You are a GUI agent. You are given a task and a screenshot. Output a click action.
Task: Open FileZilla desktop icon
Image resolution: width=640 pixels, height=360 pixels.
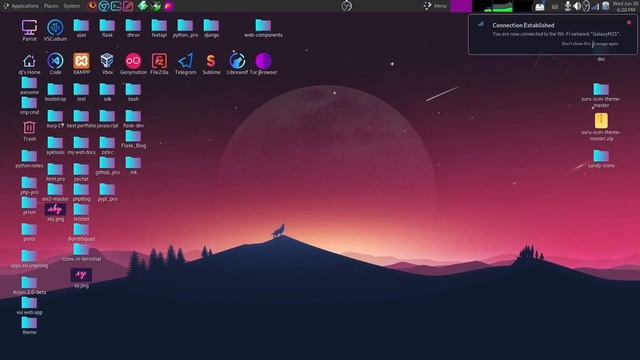pos(159,64)
